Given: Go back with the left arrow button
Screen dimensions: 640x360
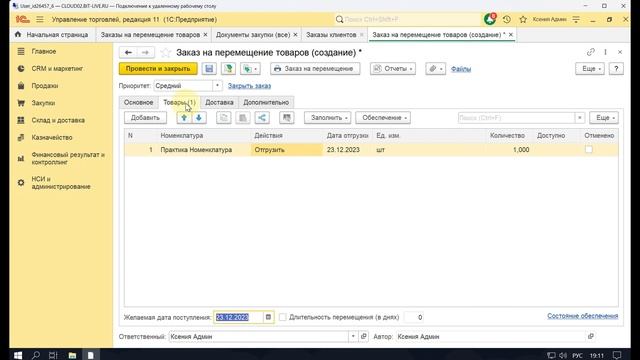Looking at the screenshot, I should [128, 52].
